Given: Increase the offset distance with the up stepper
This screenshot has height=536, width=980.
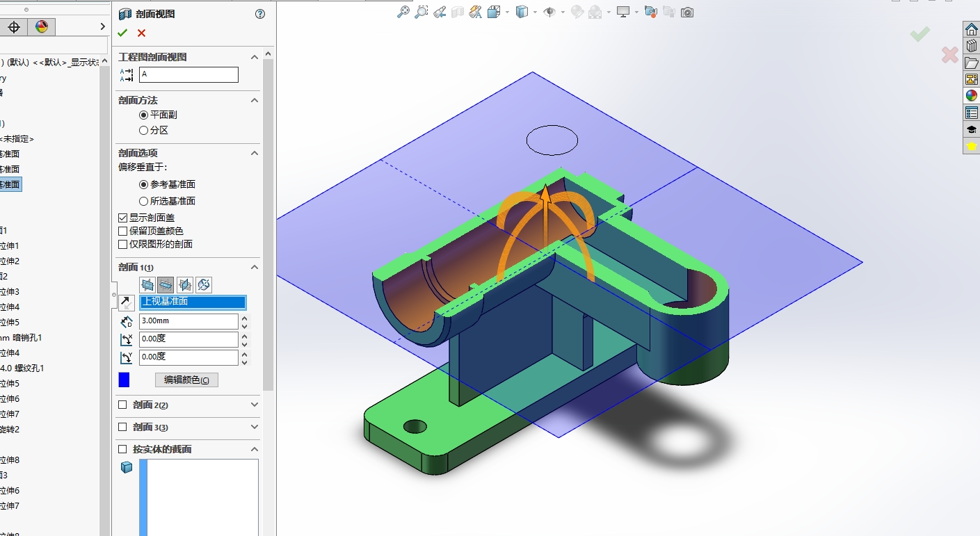Looking at the screenshot, I should coord(244,318).
